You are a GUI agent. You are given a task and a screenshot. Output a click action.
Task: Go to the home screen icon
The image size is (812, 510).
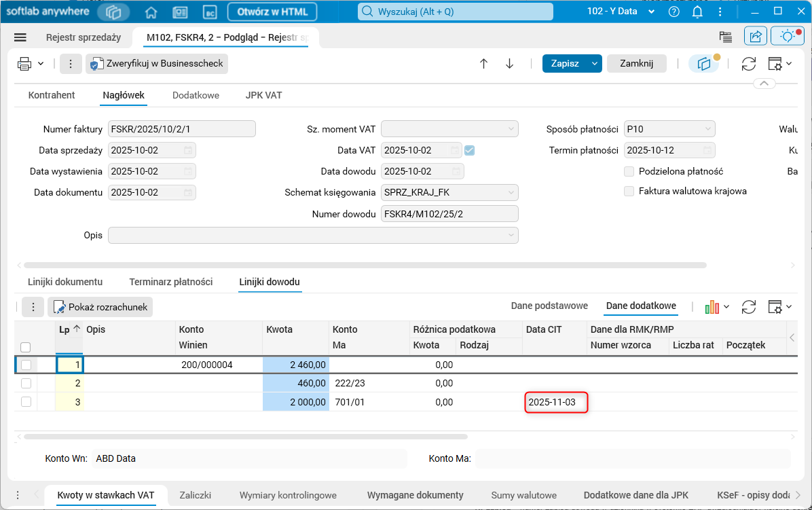151,12
